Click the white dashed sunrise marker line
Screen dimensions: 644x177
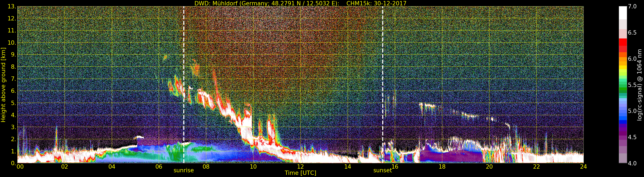click(x=184, y=85)
